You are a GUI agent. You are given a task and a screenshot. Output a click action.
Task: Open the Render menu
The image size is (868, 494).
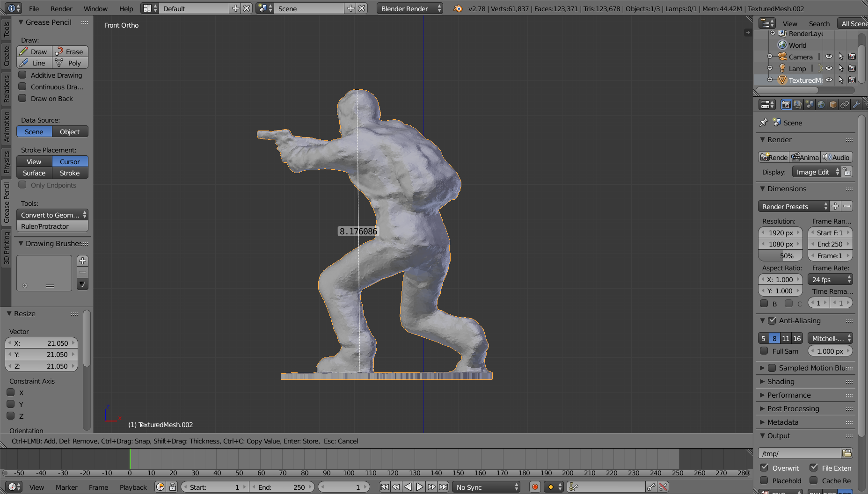(61, 8)
